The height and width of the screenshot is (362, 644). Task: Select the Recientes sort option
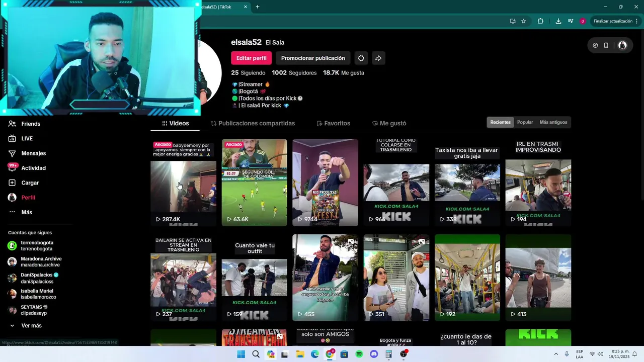tap(500, 122)
